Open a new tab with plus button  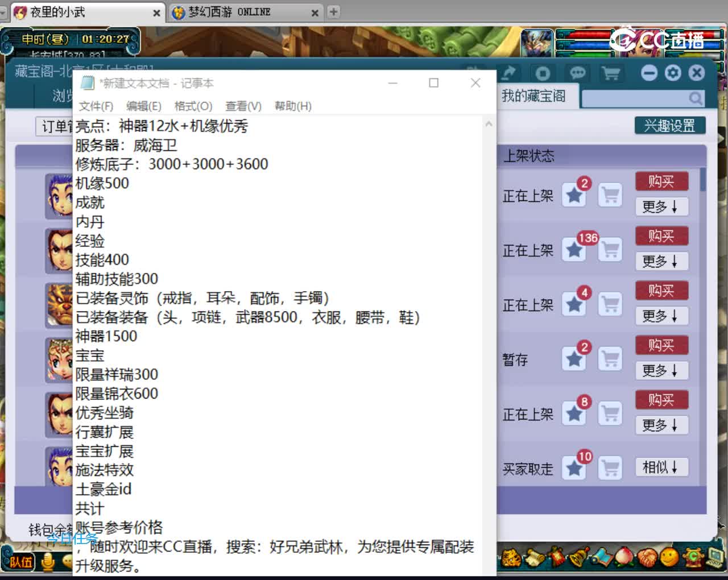(334, 11)
